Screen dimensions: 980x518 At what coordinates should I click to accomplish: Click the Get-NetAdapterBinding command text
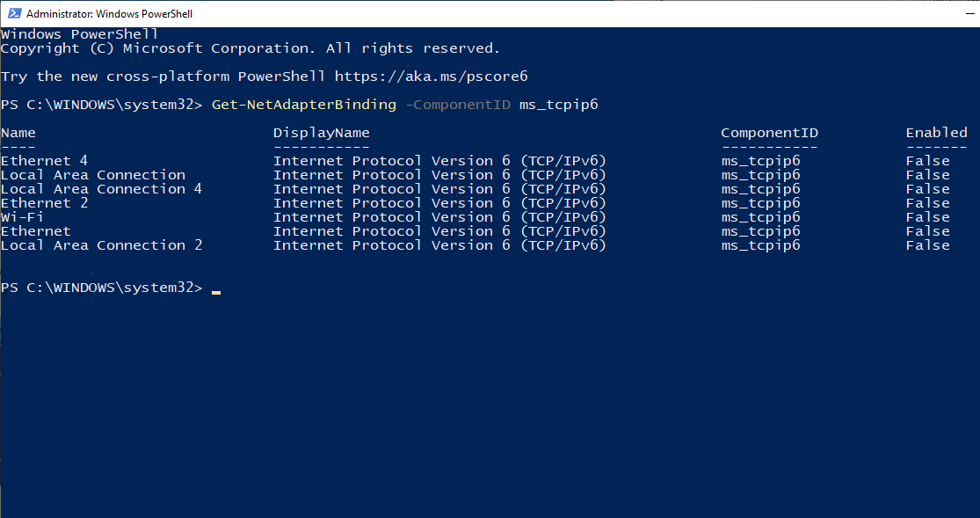pos(303,105)
